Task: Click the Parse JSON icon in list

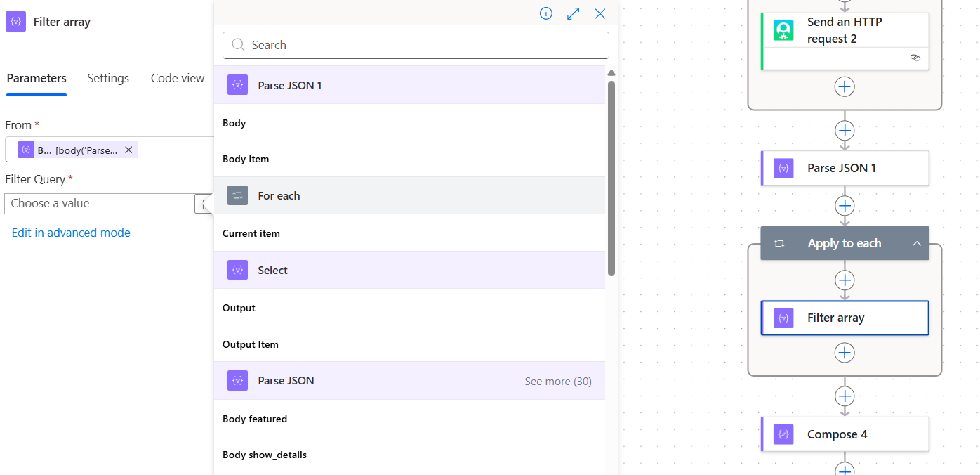Action: click(238, 380)
